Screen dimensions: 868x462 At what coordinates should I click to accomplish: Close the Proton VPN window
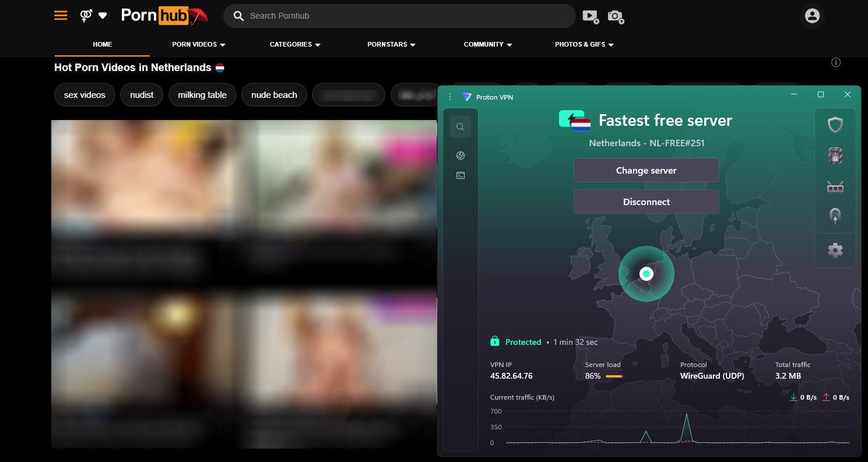point(848,94)
